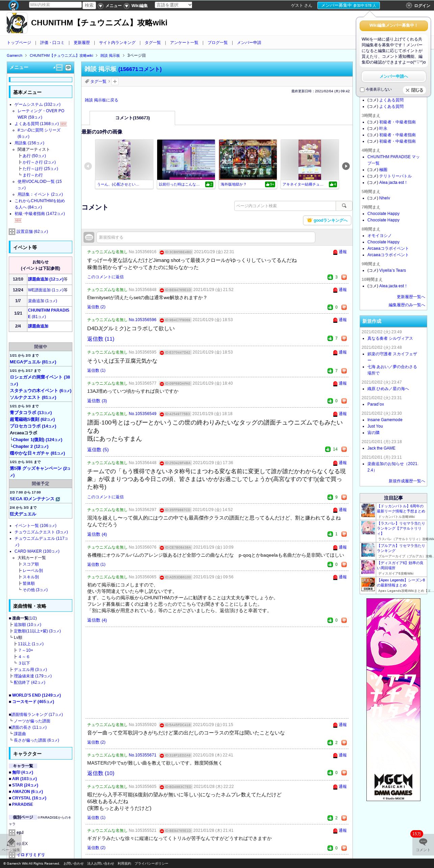Open WORLD'S END (1249コメ) link
The width and height of the screenshot is (434, 868).
click(36, 695)
